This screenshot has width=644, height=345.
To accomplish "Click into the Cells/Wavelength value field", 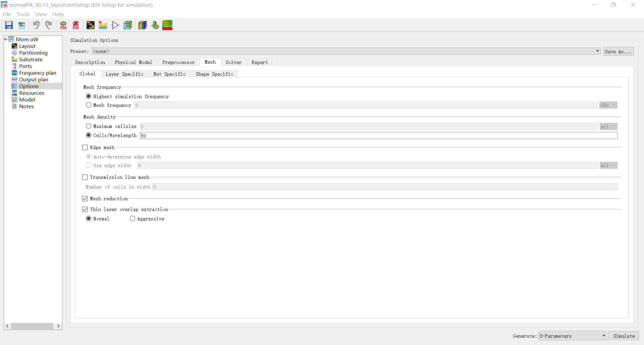I will (379, 135).
